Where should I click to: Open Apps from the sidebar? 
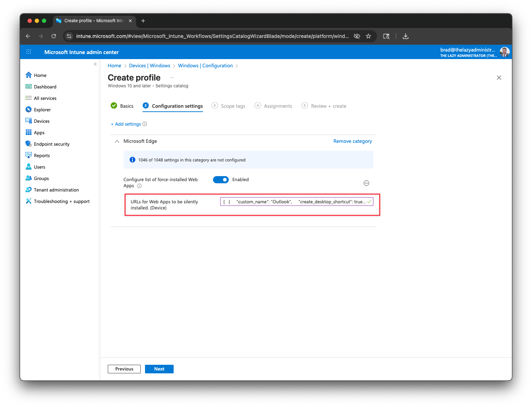(x=39, y=132)
